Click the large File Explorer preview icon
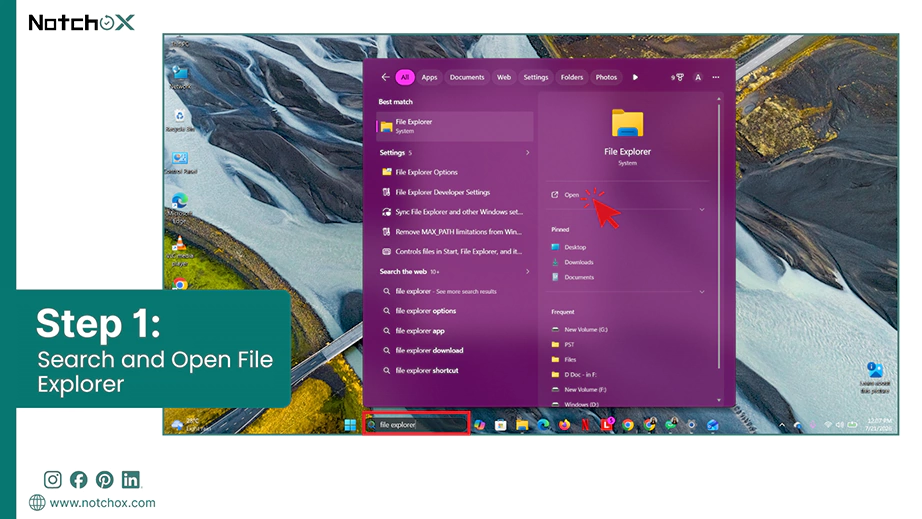The width and height of the screenshot is (922, 519). (627, 123)
